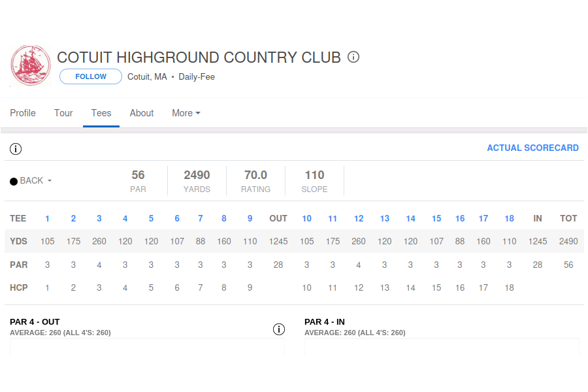Screen dimensions: 588x392
Task: Choose hole 17 in TEE row
Action: (483, 219)
